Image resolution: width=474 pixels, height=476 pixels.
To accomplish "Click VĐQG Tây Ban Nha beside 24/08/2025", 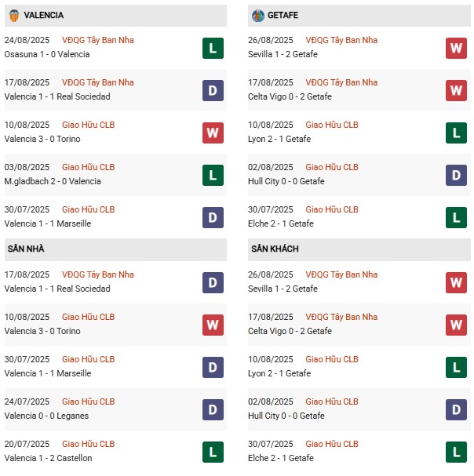I will [98, 41].
